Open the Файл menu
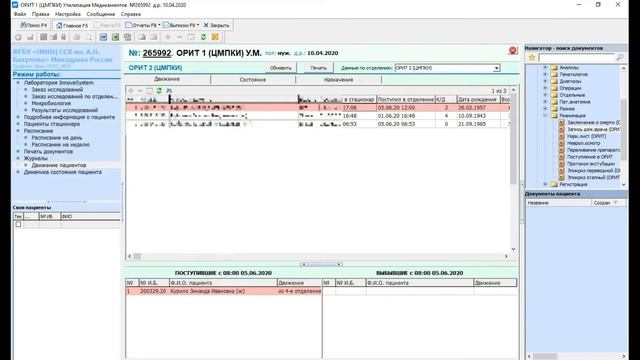 click(20, 14)
